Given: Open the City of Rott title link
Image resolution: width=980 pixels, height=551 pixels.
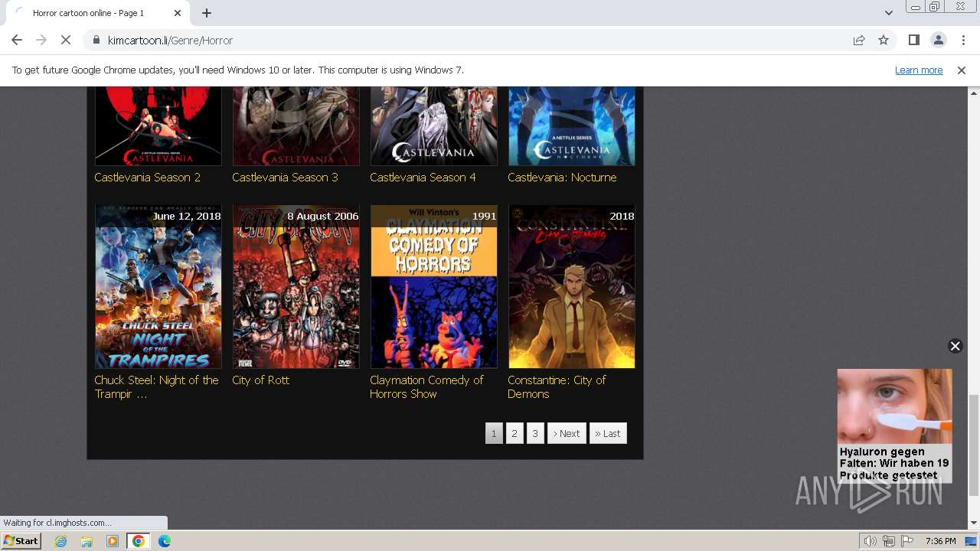Looking at the screenshot, I should (x=260, y=380).
